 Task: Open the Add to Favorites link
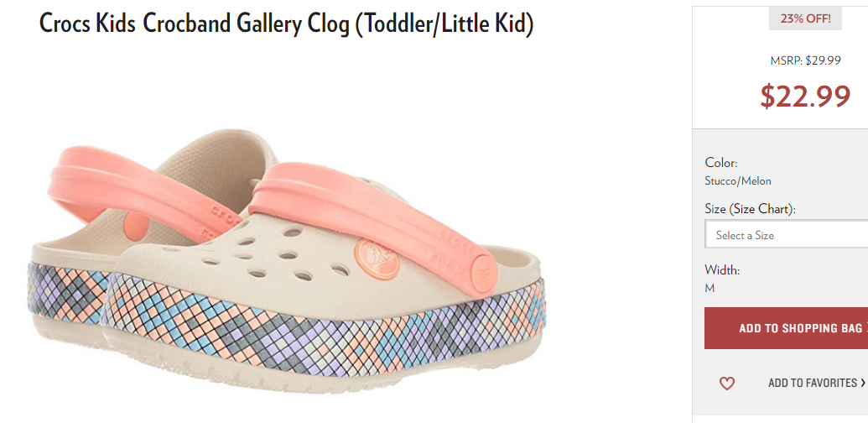813,383
